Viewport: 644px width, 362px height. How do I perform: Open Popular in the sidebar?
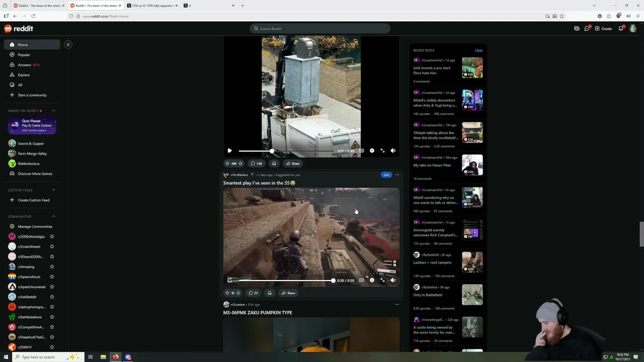(x=32, y=55)
